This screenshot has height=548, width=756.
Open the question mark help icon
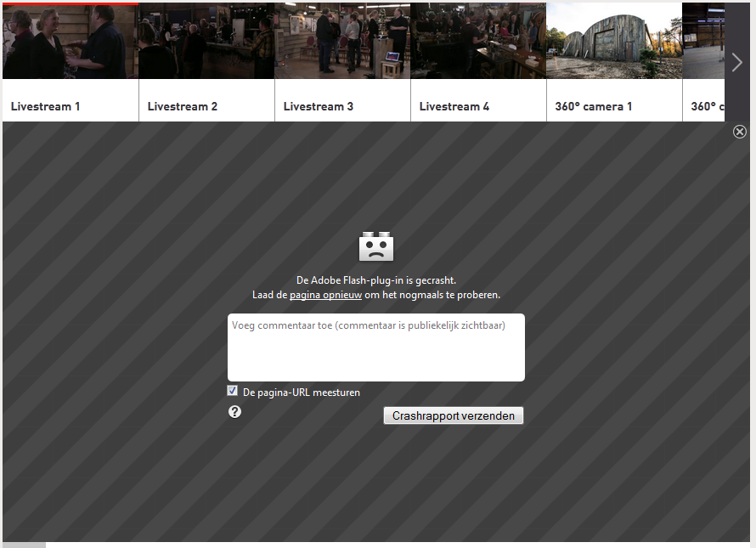tap(234, 411)
